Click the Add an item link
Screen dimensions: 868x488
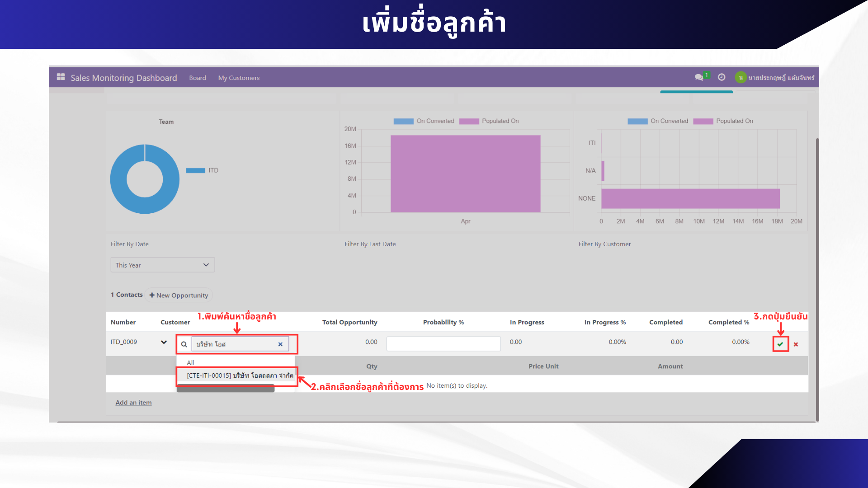[x=133, y=403]
